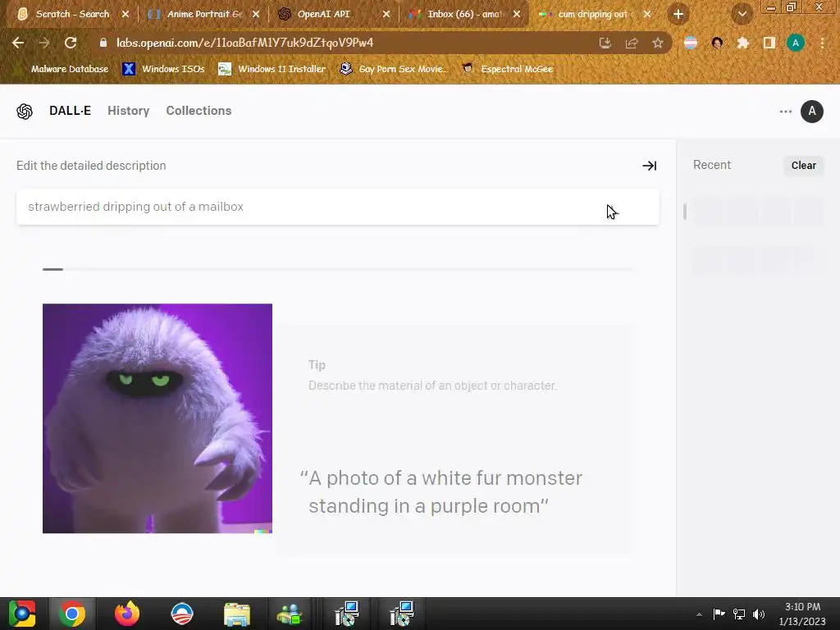840x630 pixels.
Task: Go back to the previous page
Action: coord(18,43)
